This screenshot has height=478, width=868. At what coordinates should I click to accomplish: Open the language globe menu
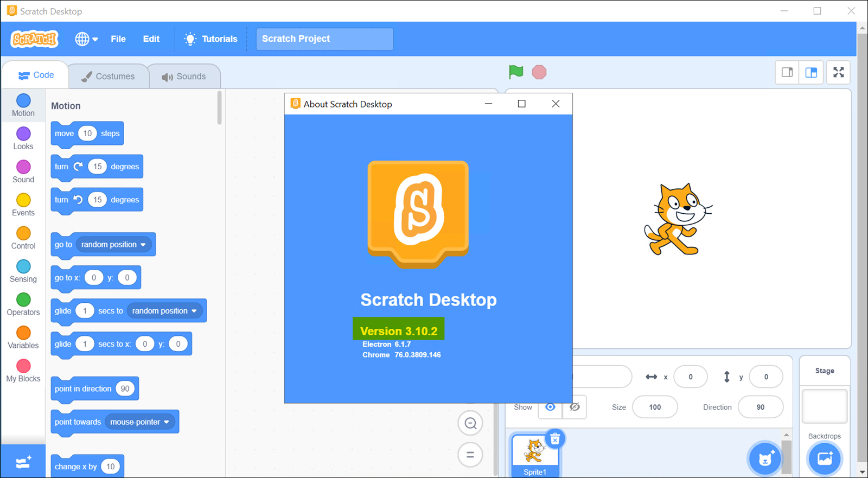point(86,39)
